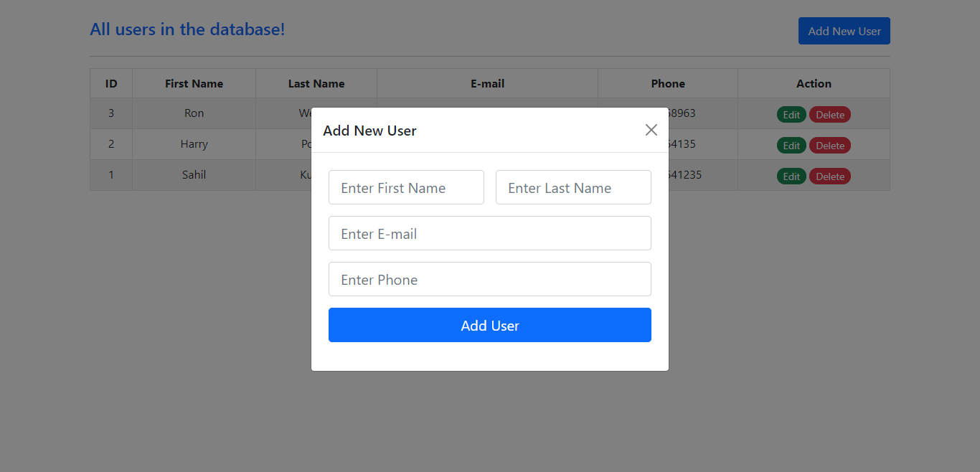Click the Edit button for user Ron

pyautogui.click(x=791, y=114)
